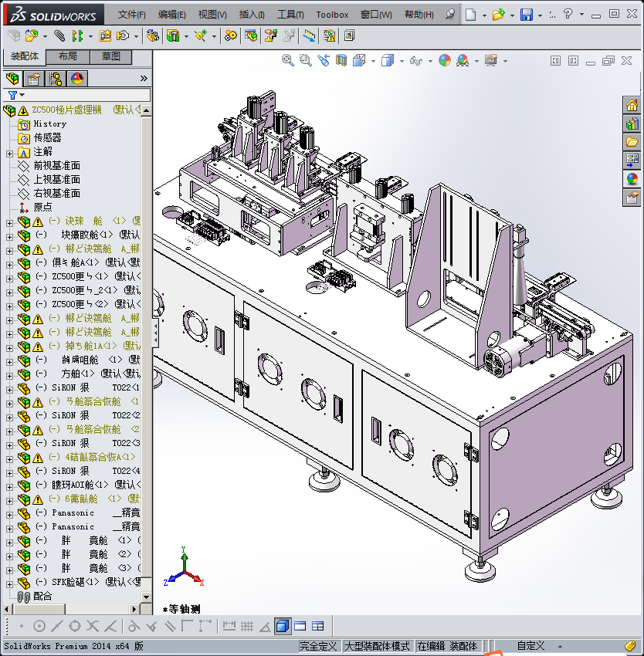
Task: Click the 自定义 status bar units button
Action: tap(530, 646)
